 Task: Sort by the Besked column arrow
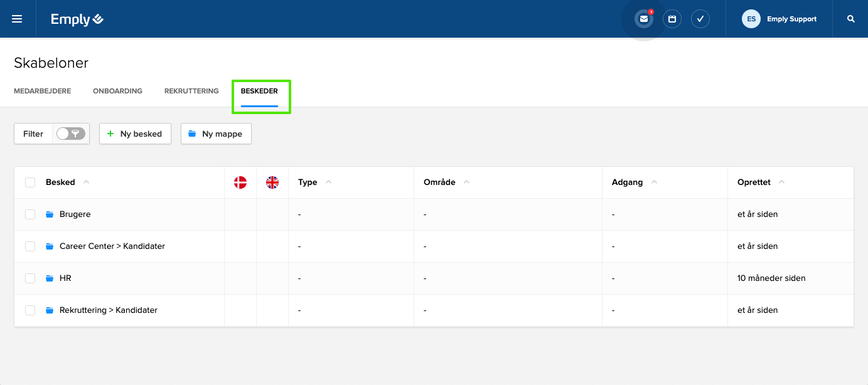pyautogui.click(x=87, y=182)
